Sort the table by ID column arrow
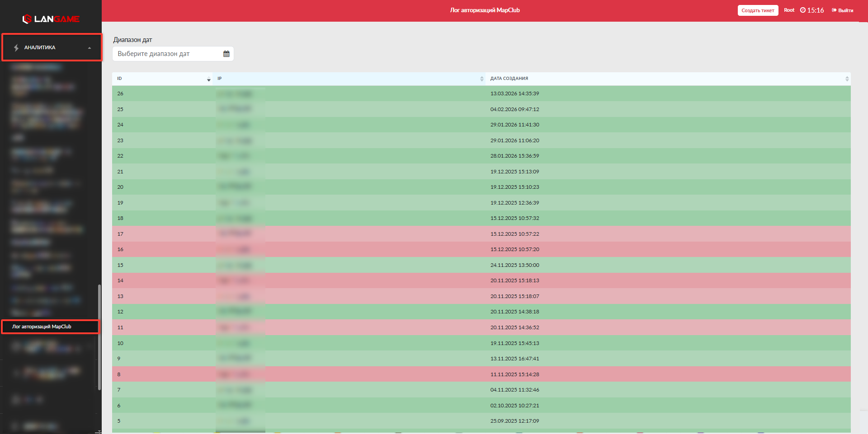 pyautogui.click(x=209, y=79)
